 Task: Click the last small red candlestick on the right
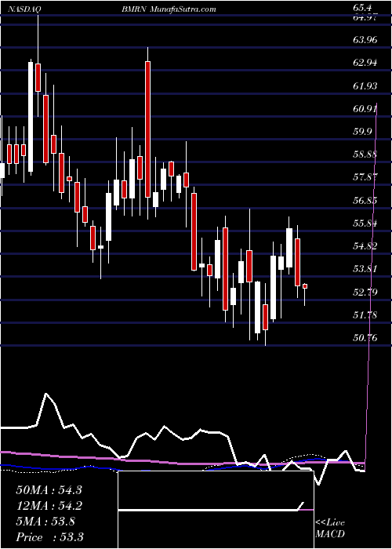coord(305,286)
